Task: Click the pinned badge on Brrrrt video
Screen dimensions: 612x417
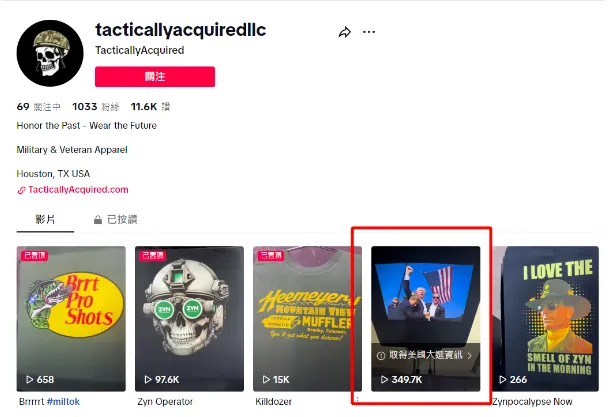Action: (x=34, y=255)
